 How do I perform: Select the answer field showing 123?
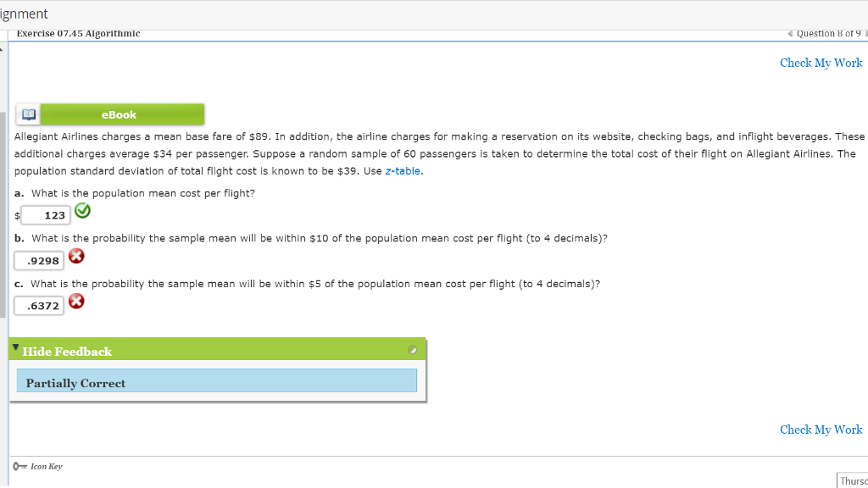(x=44, y=215)
